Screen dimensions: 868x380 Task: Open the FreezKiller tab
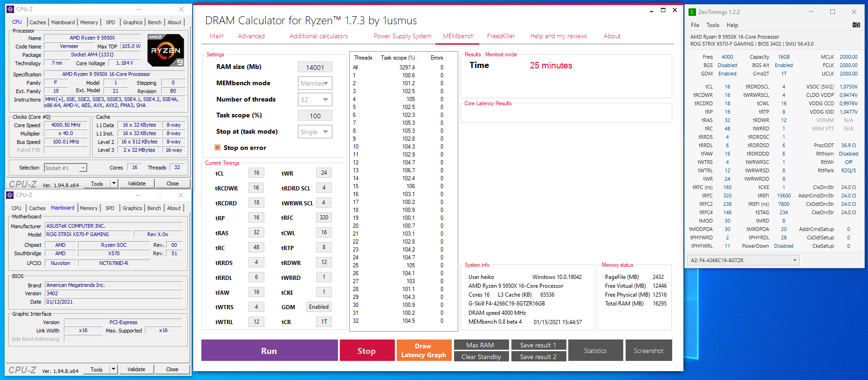click(501, 36)
